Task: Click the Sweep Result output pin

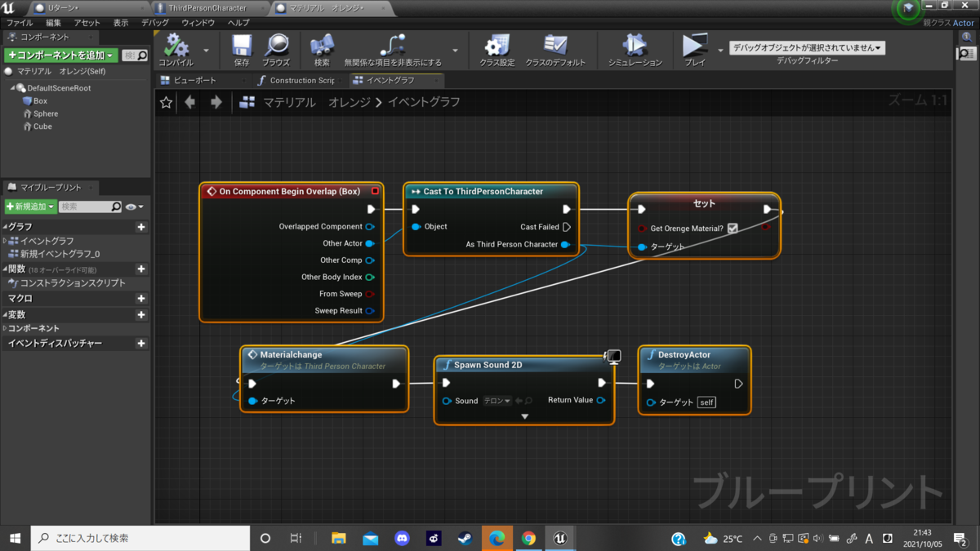Action: tap(370, 311)
